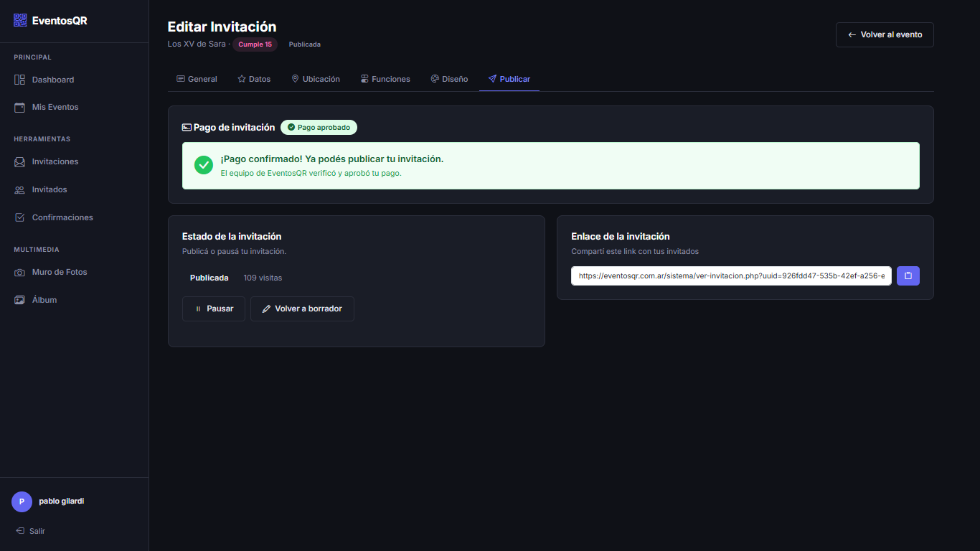This screenshot has width=980, height=551.
Task: Copy invitation link with clipboard icon
Action: (908, 276)
